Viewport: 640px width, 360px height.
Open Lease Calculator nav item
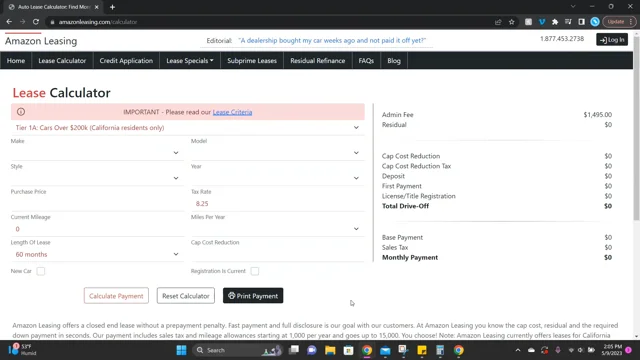click(62, 60)
